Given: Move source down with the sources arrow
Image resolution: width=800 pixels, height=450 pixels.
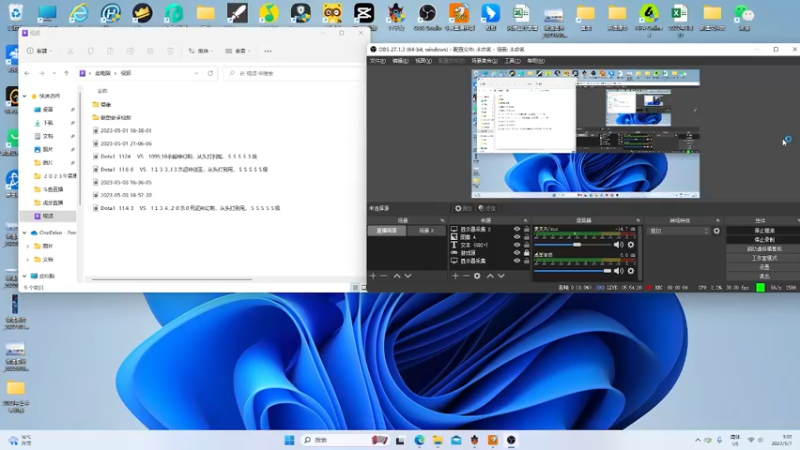Looking at the screenshot, I should pyautogui.click(x=501, y=276).
